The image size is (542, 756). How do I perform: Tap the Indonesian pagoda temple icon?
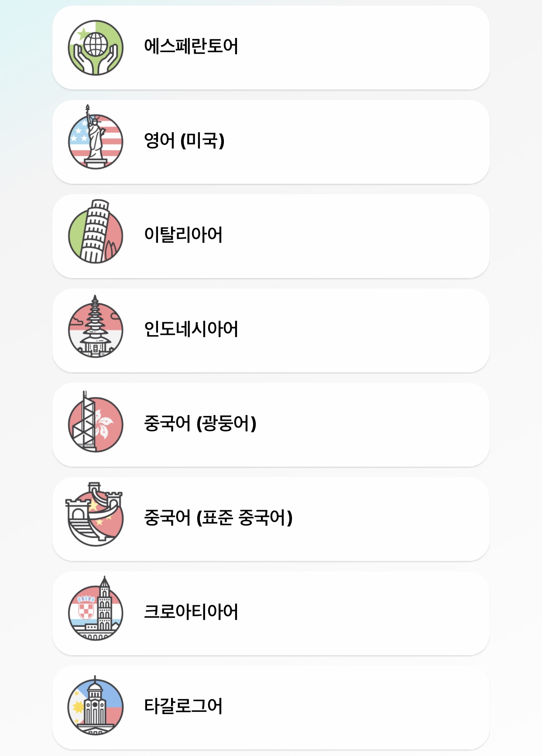[96, 326]
